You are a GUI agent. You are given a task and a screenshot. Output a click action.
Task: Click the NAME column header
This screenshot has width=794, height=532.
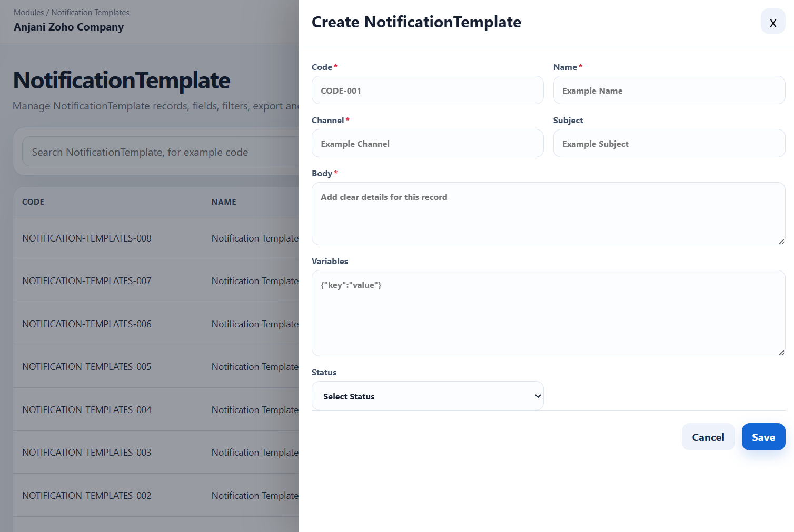coord(224,202)
